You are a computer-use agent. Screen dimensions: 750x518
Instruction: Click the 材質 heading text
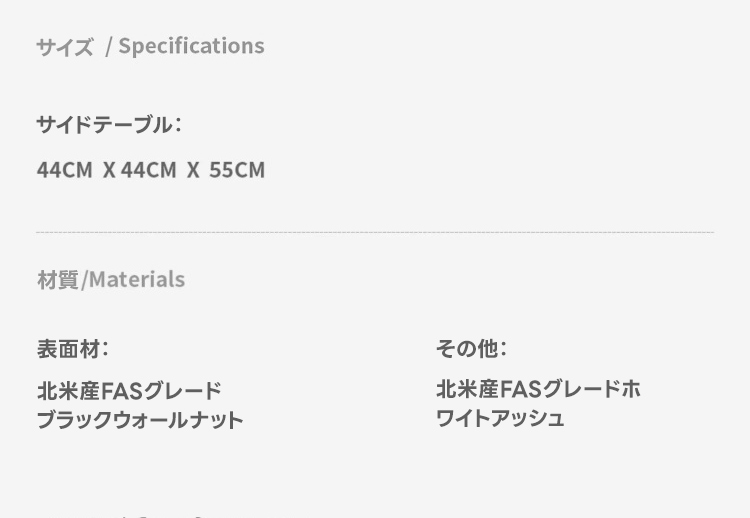coord(58,280)
